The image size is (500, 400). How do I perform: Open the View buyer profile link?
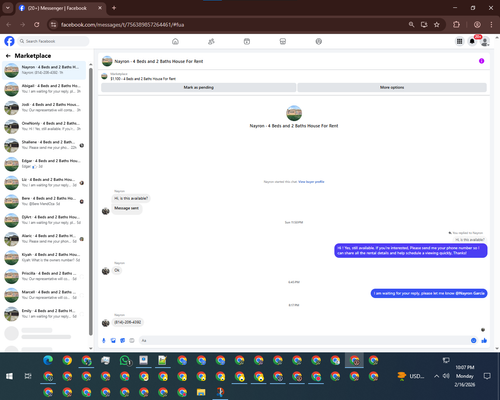[x=311, y=182]
